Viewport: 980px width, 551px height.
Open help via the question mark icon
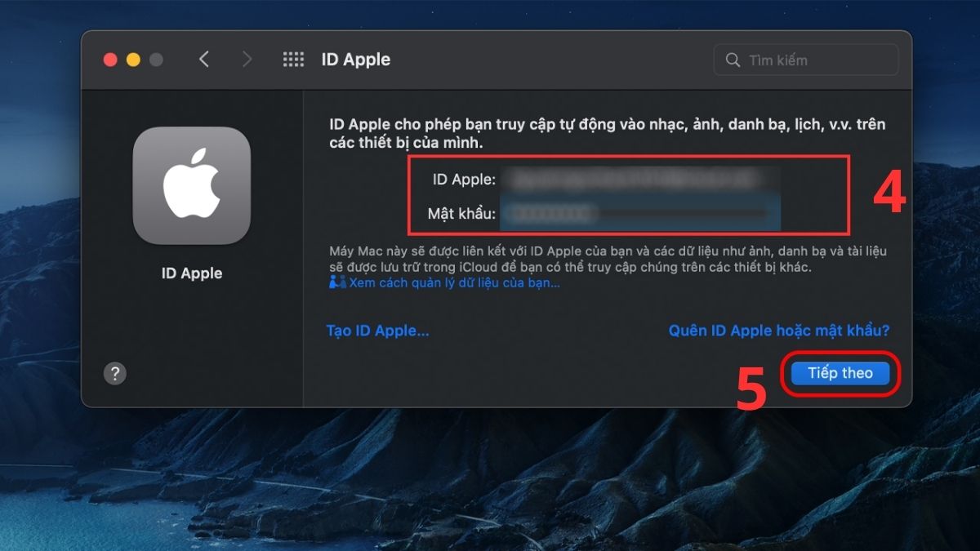tap(116, 373)
